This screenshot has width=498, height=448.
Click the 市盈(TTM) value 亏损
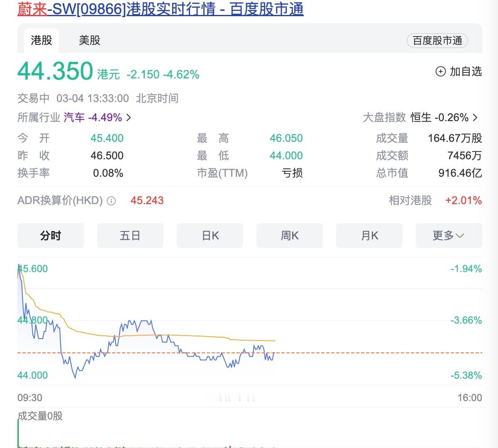tap(292, 173)
